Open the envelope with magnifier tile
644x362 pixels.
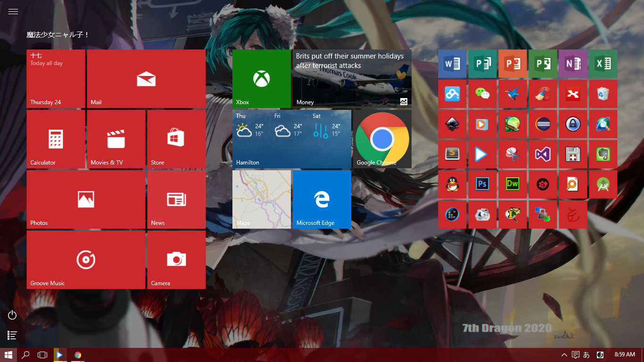pyautogui.click(x=512, y=214)
